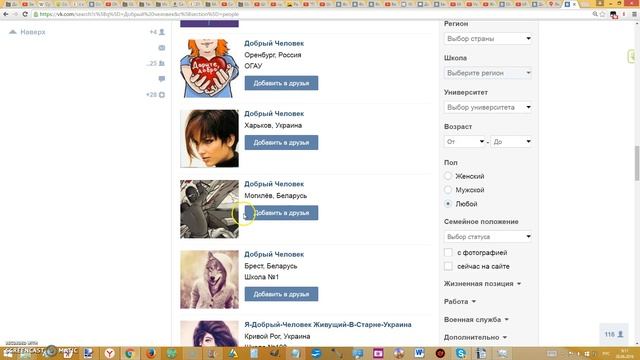Enable the 'с фотографией' checkbox

tap(448, 253)
